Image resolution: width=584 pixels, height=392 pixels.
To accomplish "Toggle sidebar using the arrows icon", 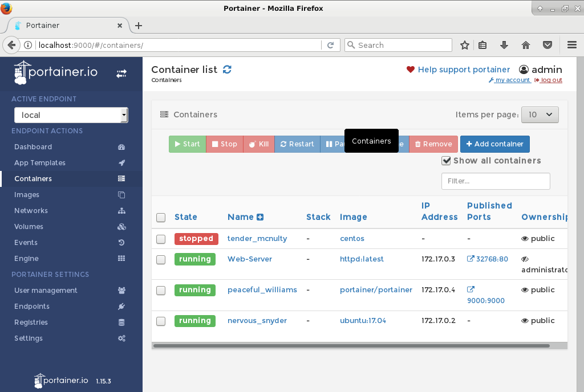I will [121, 73].
